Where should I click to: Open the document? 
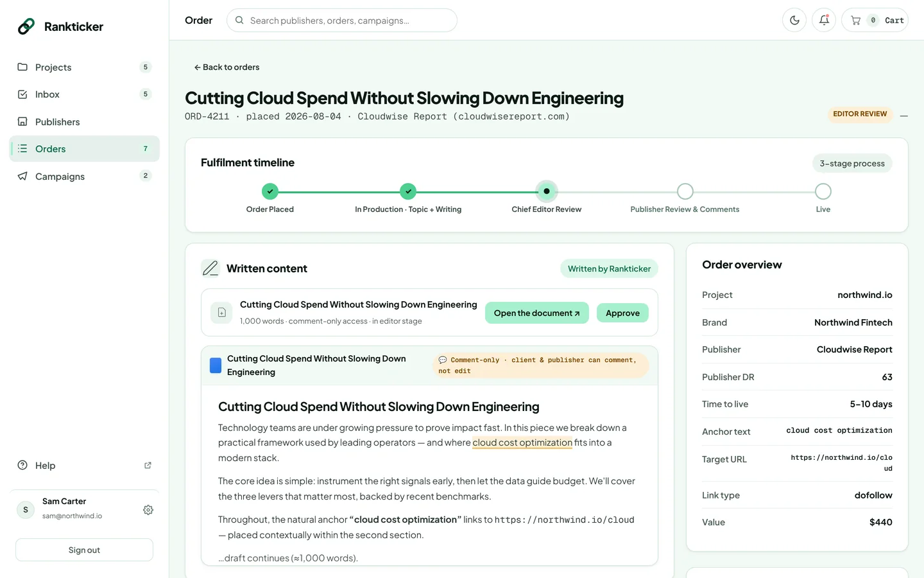[537, 313]
